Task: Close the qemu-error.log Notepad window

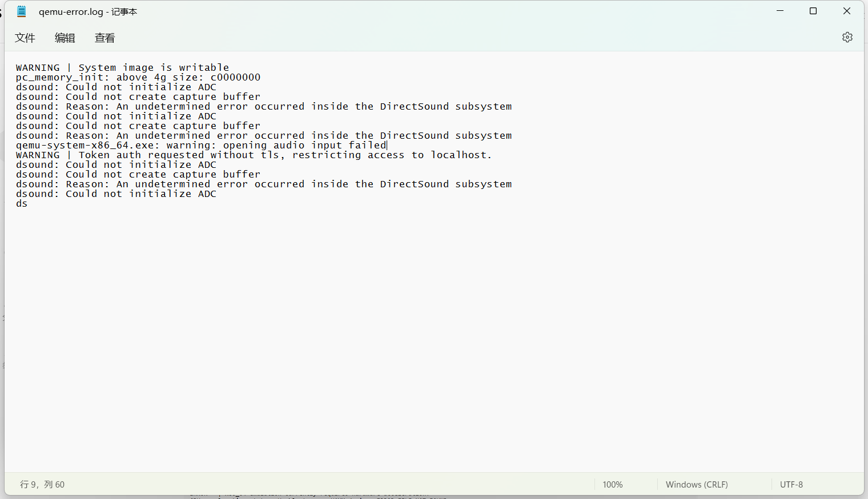Action: pos(847,11)
